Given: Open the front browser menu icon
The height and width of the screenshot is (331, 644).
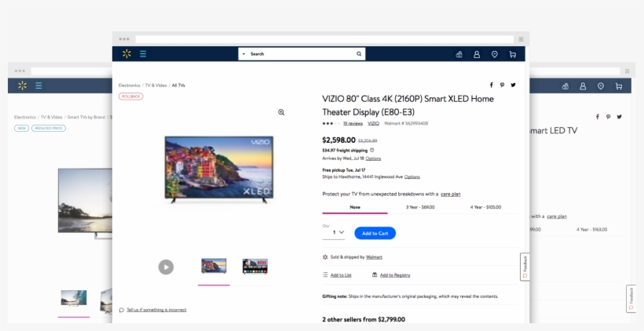Looking at the screenshot, I should (521, 39).
